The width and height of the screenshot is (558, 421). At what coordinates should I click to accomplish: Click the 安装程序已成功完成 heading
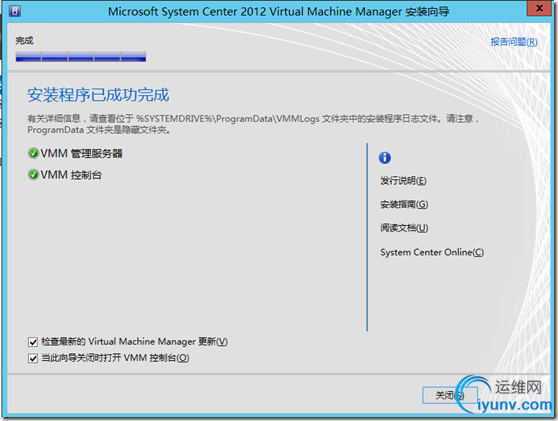[x=98, y=95]
